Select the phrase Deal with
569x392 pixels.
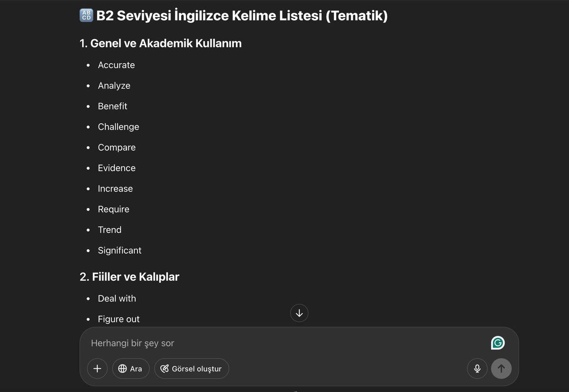tap(117, 299)
